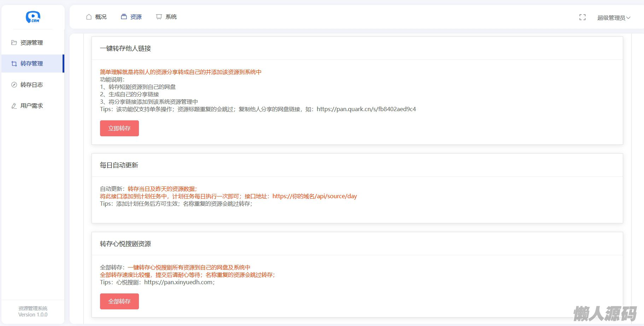Open 转存日志 in the sidebar
The image size is (644, 326).
coord(32,85)
